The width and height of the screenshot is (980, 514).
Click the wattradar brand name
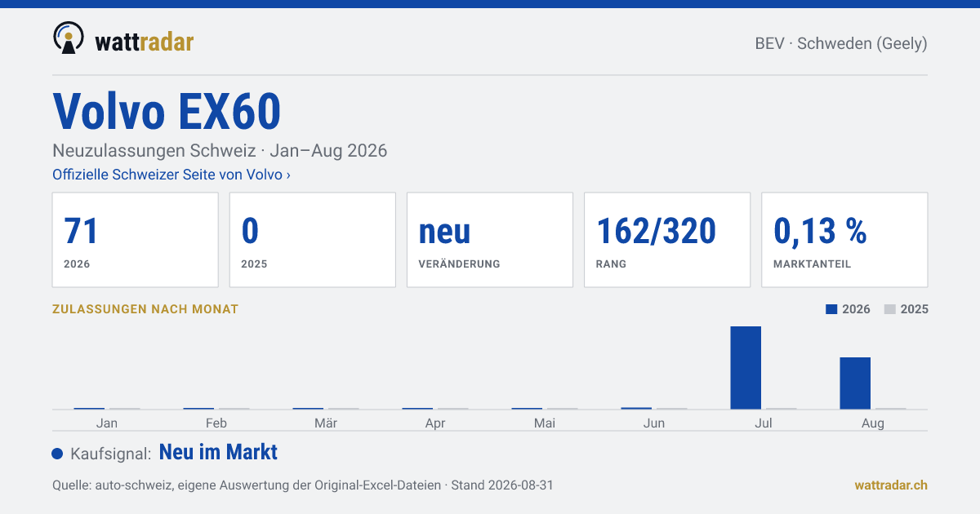pyautogui.click(x=145, y=42)
